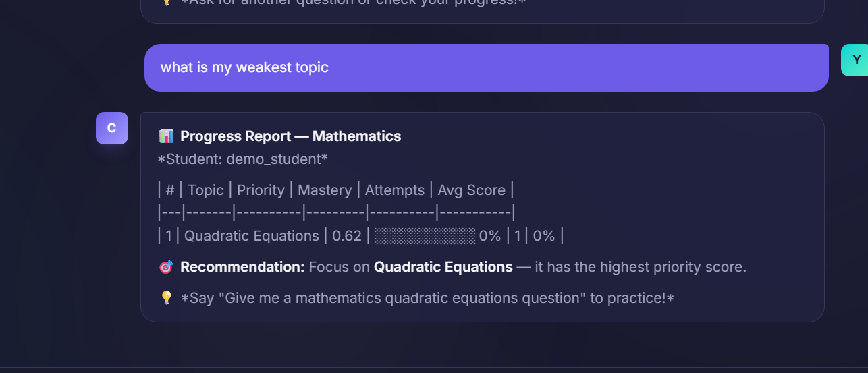Click the bar chart emoji icon
Viewport: 868px width, 373px height.
[166, 136]
